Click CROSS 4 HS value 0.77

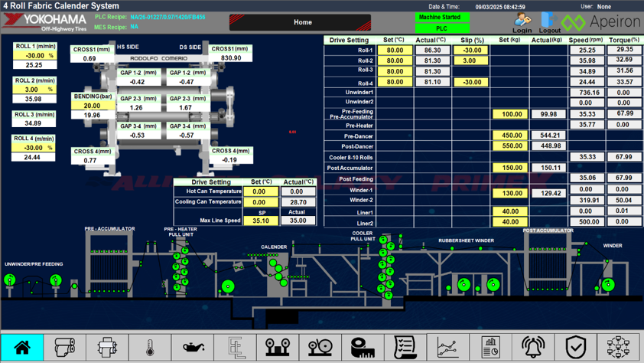pyautogui.click(x=92, y=160)
